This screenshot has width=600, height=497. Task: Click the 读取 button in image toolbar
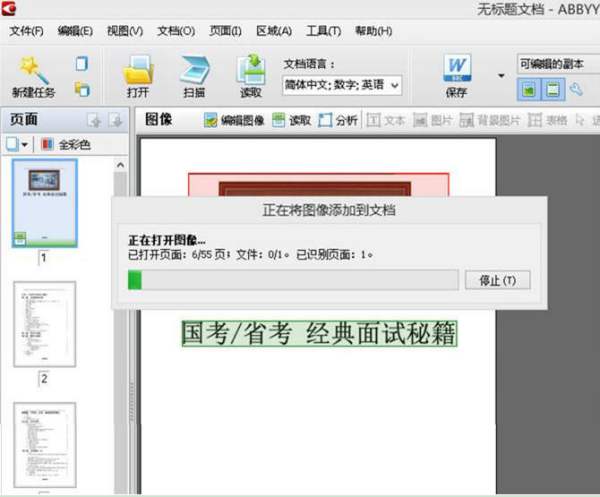click(291, 120)
